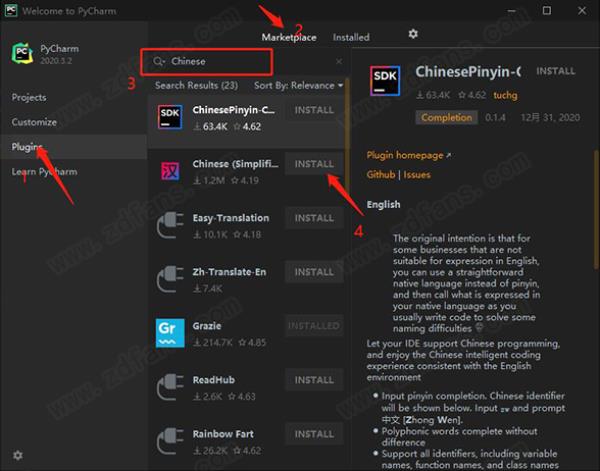Click ReadHub plug icon
Viewport: 600px width, 471px height.
pyautogui.click(x=170, y=387)
